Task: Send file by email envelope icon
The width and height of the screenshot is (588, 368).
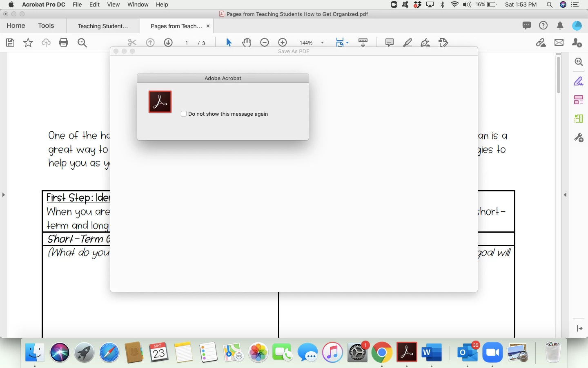Action: pyautogui.click(x=559, y=43)
